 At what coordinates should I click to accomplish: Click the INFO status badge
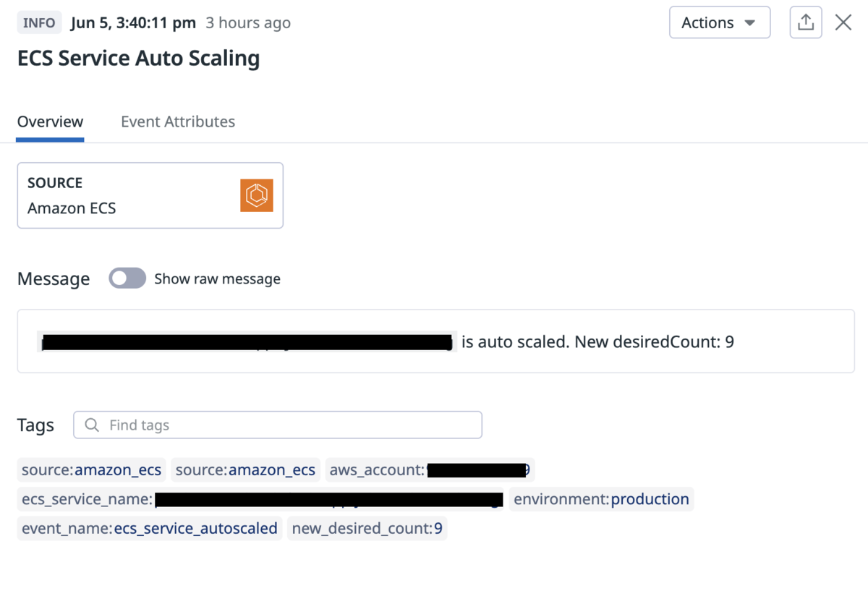pyautogui.click(x=39, y=22)
